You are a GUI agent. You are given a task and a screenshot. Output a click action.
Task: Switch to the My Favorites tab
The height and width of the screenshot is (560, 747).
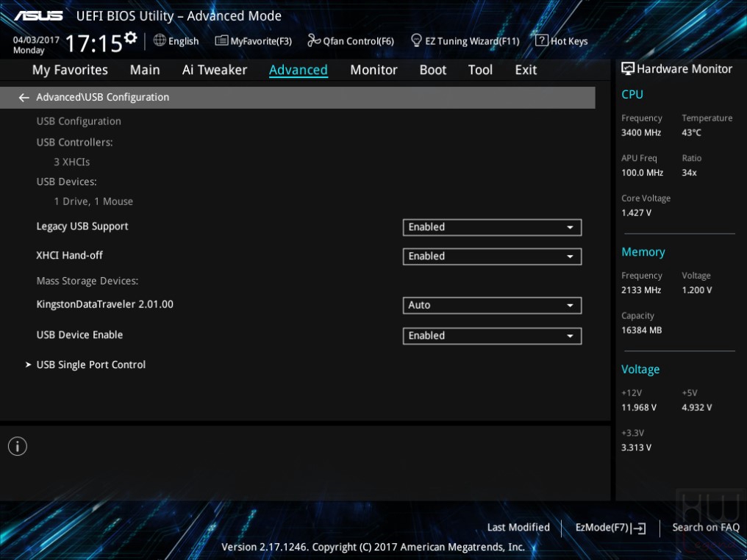[70, 70]
